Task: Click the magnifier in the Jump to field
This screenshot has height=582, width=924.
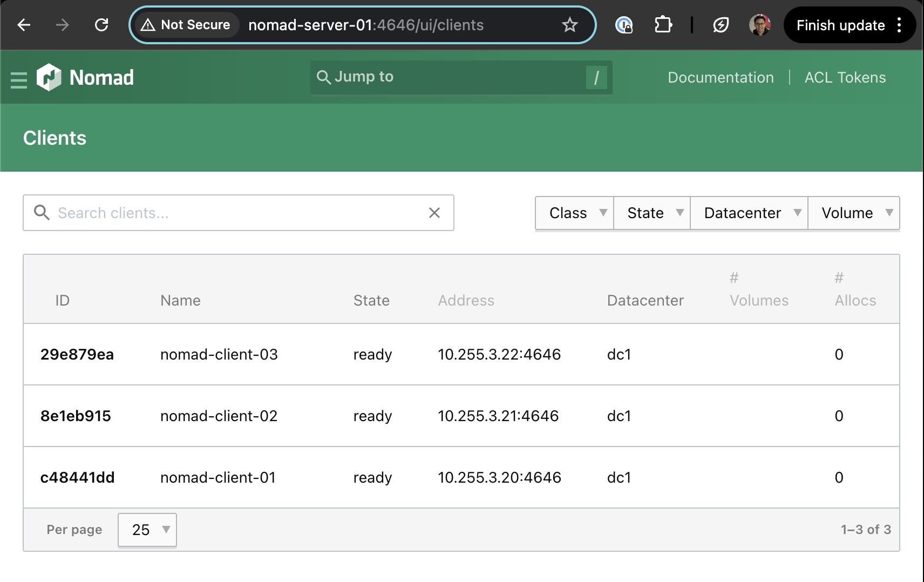Action: tap(323, 77)
